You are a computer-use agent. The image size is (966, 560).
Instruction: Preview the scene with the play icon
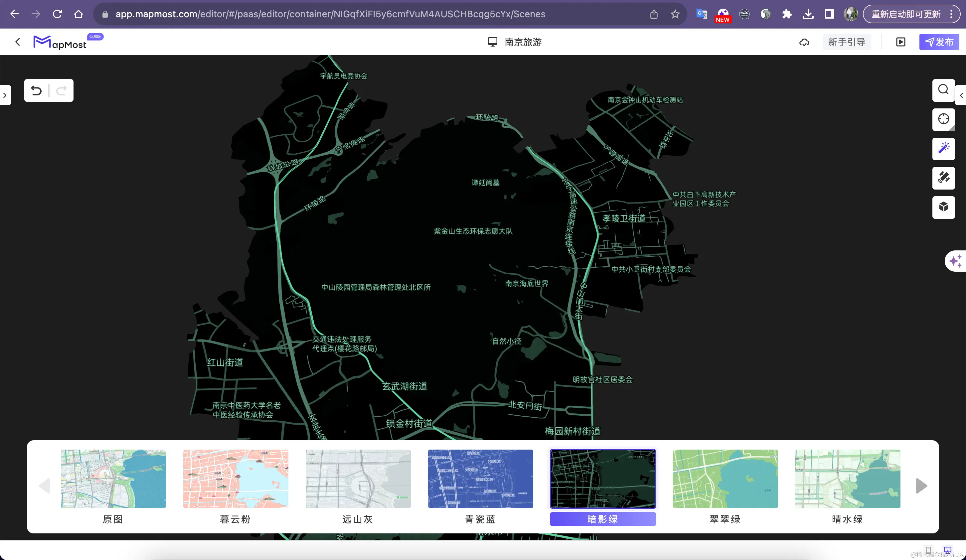[x=901, y=42]
